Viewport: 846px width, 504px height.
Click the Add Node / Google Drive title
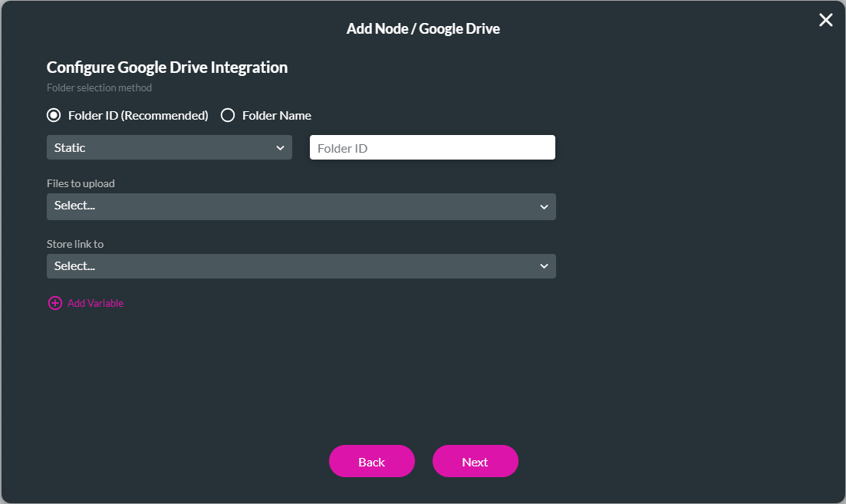pos(423,28)
